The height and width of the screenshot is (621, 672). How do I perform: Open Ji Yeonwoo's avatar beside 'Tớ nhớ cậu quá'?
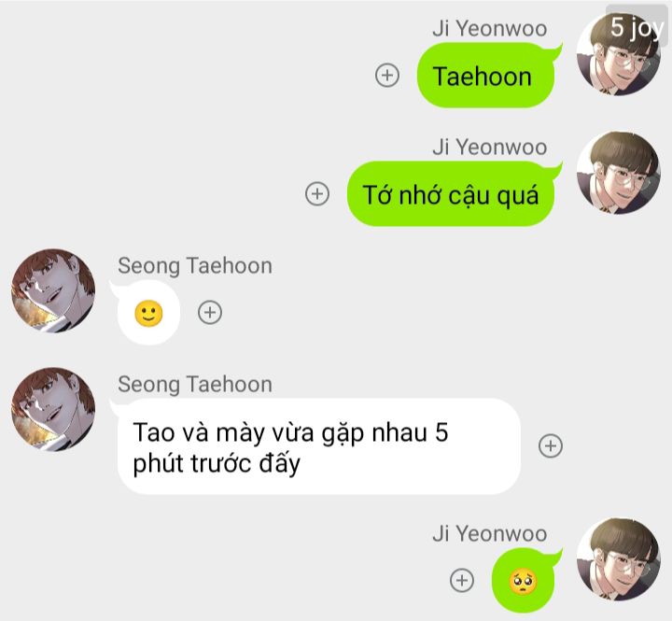tap(618, 173)
